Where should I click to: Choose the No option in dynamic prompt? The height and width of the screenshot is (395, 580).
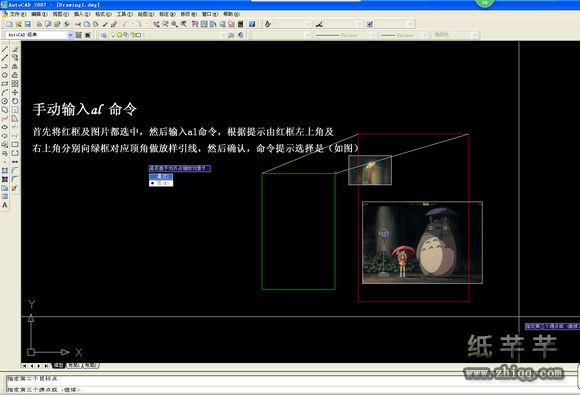coord(161,183)
